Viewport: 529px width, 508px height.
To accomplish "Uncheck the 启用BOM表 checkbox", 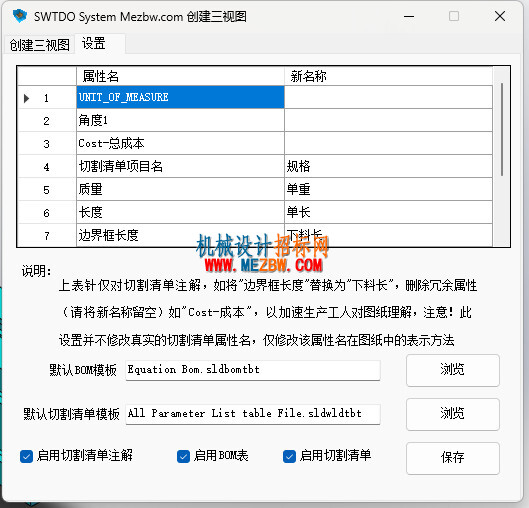I will 183,457.
